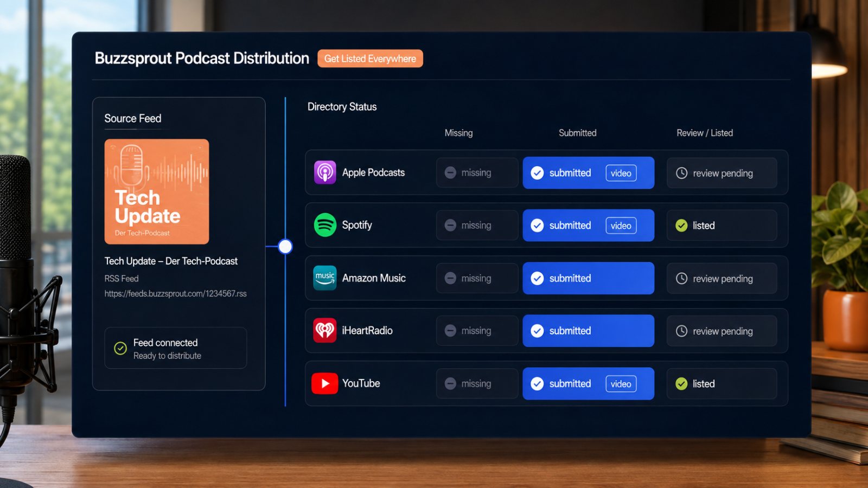Click submitted checkmark icon for Amazon Music
Screen dimensions: 868x488
(x=537, y=278)
